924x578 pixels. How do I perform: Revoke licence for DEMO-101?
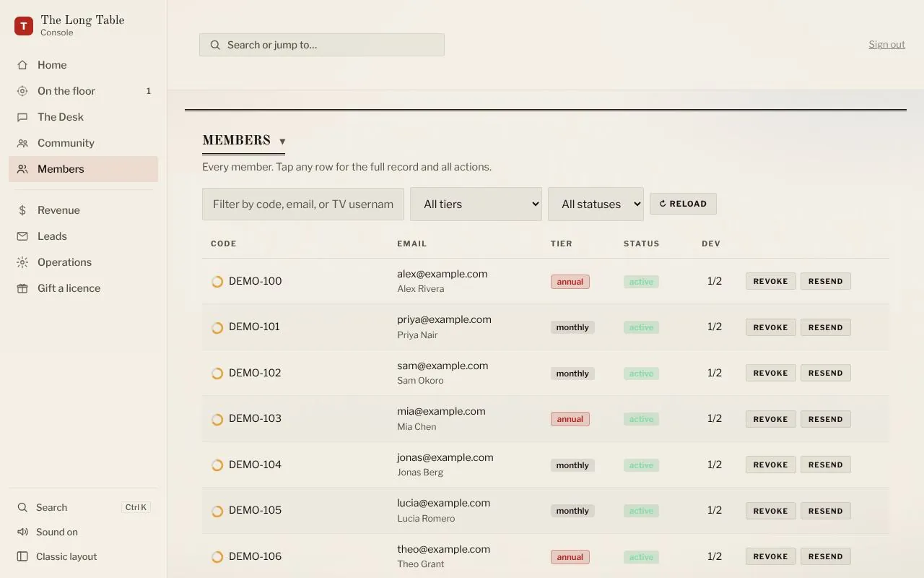[770, 327]
